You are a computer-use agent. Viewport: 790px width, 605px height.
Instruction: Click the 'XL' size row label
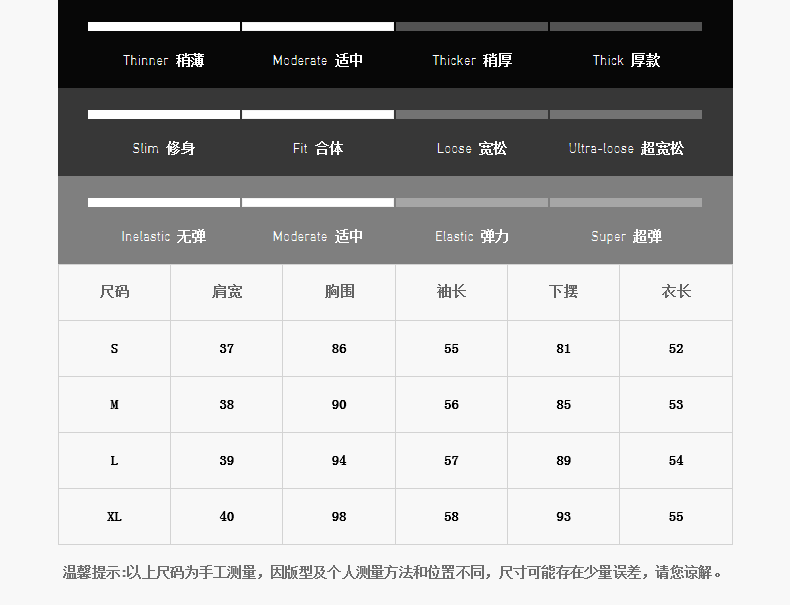(x=114, y=517)
